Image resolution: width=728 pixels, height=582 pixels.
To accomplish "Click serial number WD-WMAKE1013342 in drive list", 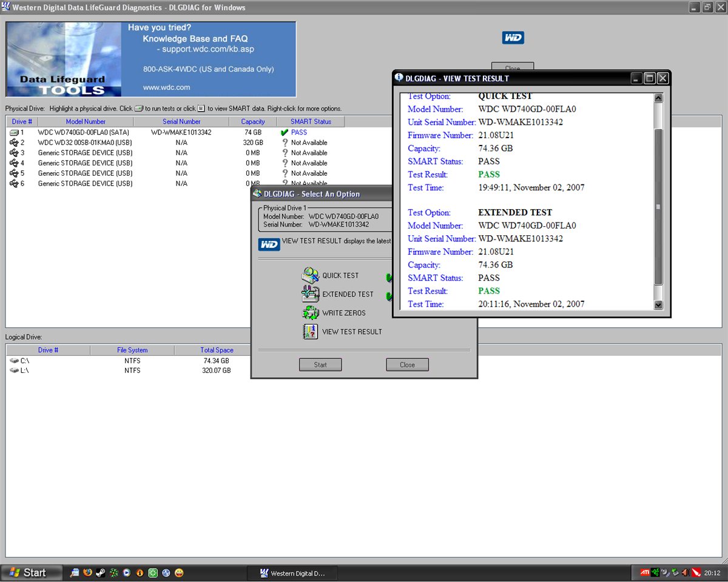I will click(181, 132).
